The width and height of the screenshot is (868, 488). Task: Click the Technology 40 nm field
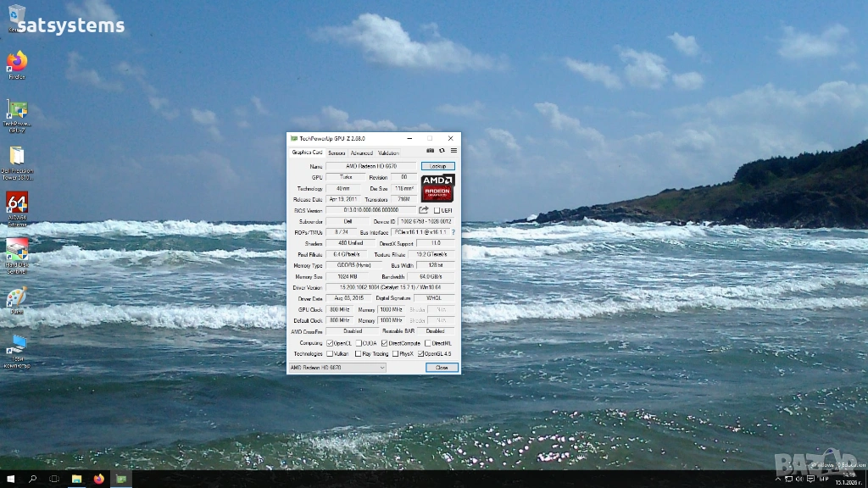point(342,188)
